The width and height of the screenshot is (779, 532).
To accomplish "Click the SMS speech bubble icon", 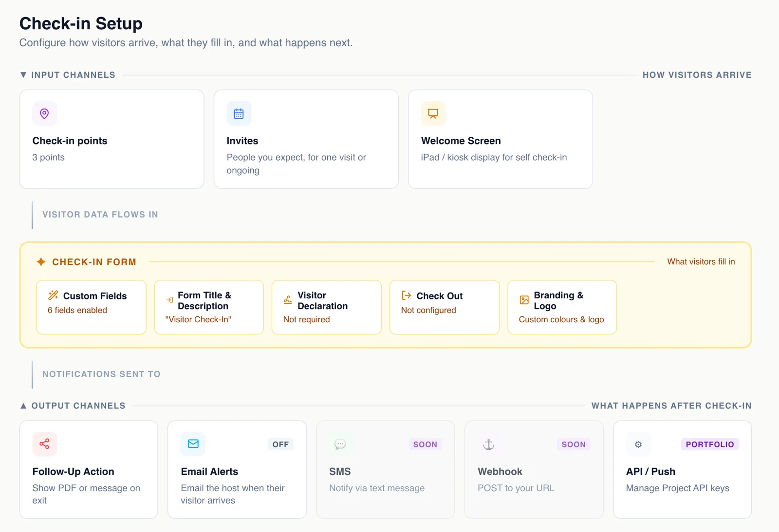I will (x=340, y=444).
